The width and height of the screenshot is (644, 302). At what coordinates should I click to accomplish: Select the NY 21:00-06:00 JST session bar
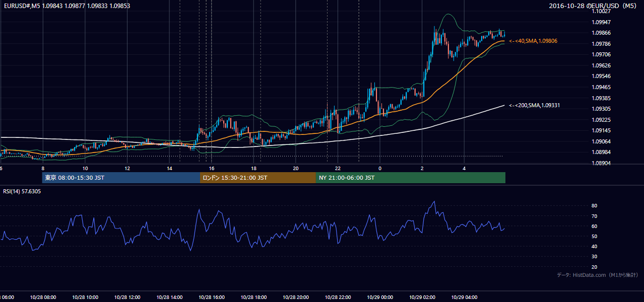(x=411, y=178)
